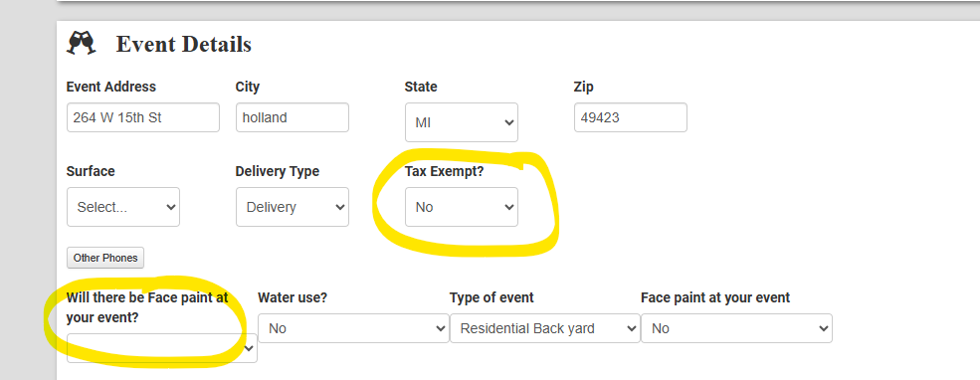
Task: Open the Tax Exempt dropdown
Action: pos(462,207)
